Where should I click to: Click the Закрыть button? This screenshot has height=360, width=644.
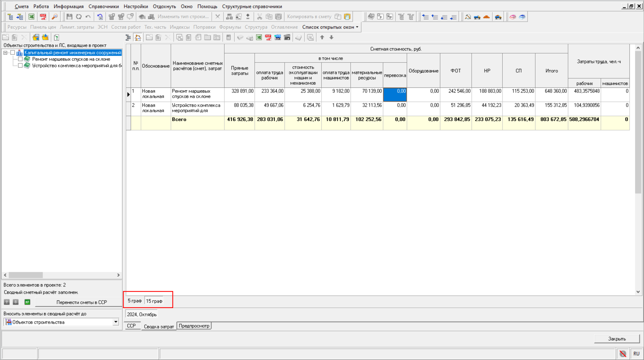[617, 339]
